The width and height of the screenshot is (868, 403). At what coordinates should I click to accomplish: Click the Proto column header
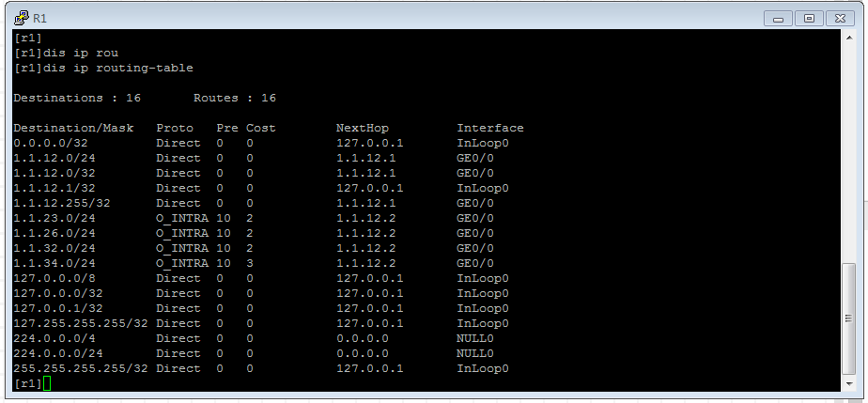click(175, 128)
